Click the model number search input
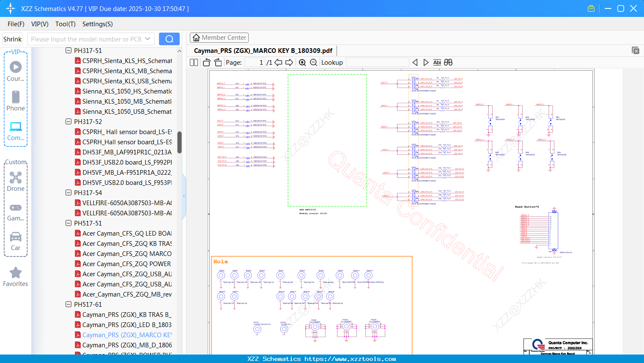The height and width of the screenshot is (363, 644). (x=86, y=39)
